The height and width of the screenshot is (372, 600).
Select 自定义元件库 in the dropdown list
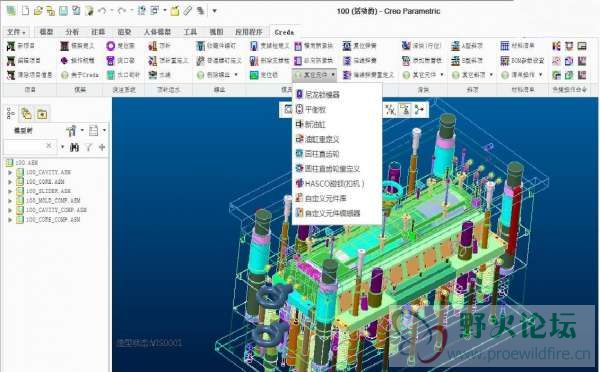(321, 199)
